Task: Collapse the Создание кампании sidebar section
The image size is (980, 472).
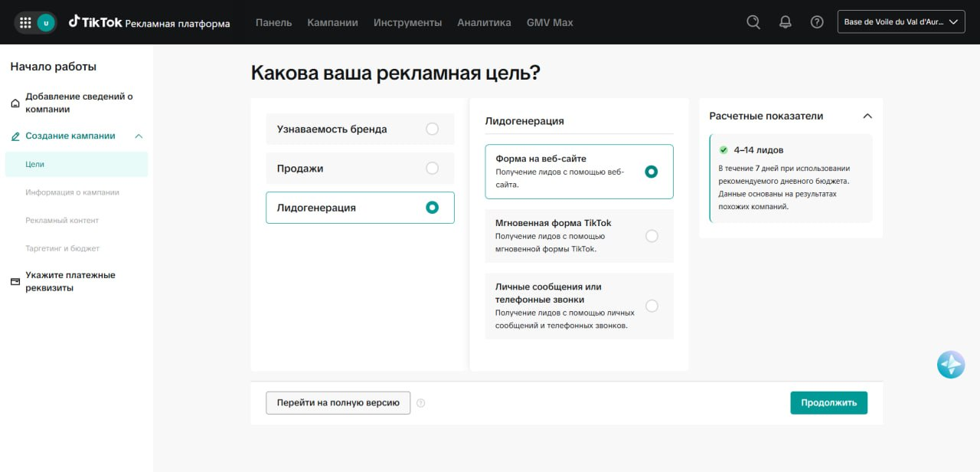Action: (x=139, y=136)
